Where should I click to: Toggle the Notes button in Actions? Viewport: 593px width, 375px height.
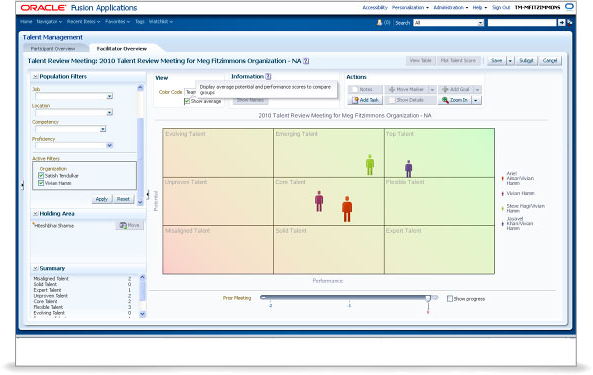pos(365,90)
